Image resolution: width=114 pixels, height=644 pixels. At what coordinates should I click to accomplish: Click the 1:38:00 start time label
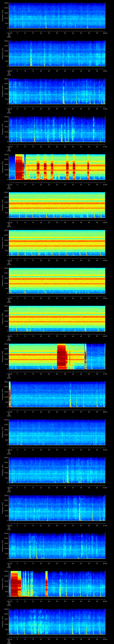(x=9, y=71)
